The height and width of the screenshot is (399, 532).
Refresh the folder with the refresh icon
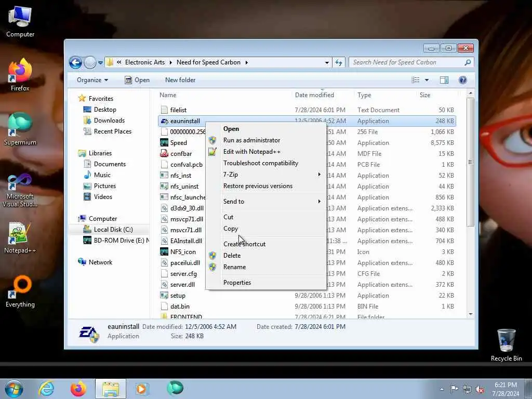point(339,62)
